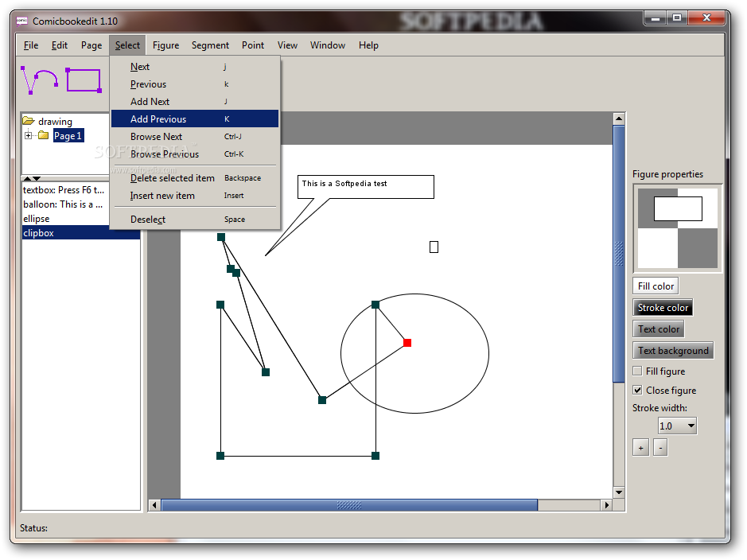Viewport: 747px width, 560px height.
Task: Click the control point on ellipse's top edge
Action: [x=375, y=305]
